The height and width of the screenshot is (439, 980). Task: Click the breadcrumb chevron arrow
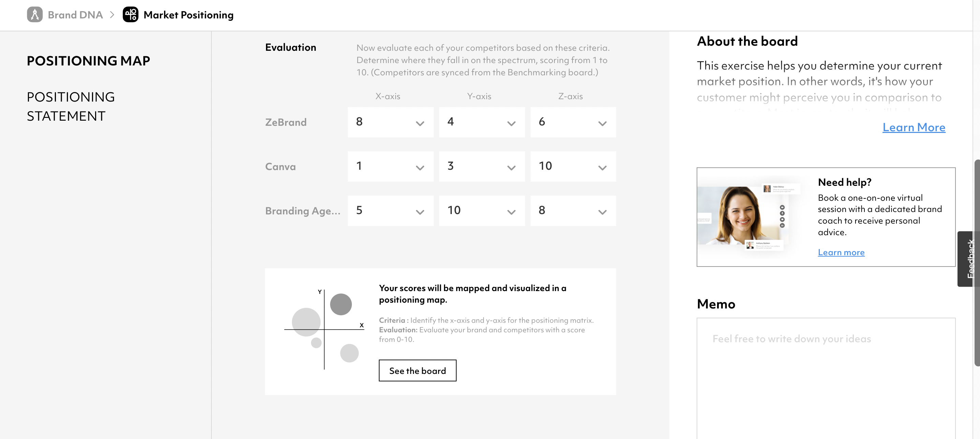[x=112, y=15]
